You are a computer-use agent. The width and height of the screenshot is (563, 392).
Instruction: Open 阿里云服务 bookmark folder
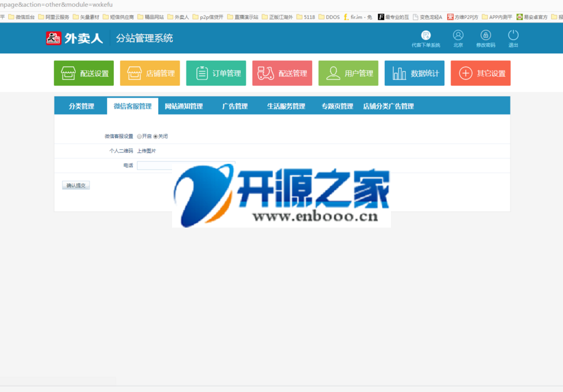coord(54,17)
